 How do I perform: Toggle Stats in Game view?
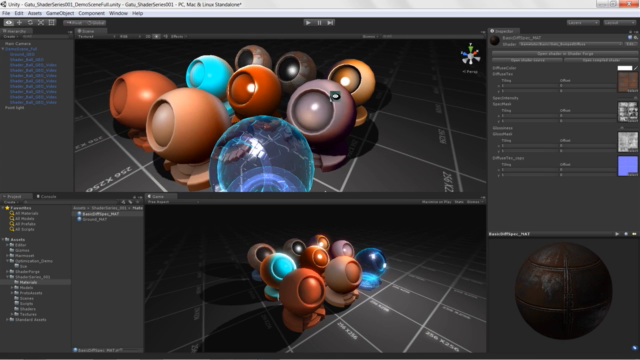pos(459,202)
